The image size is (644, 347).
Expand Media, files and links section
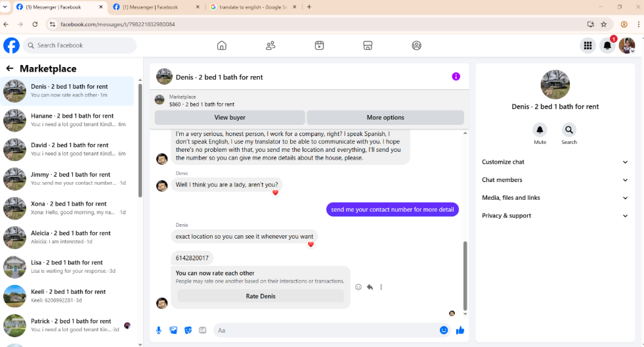point(555,198)
